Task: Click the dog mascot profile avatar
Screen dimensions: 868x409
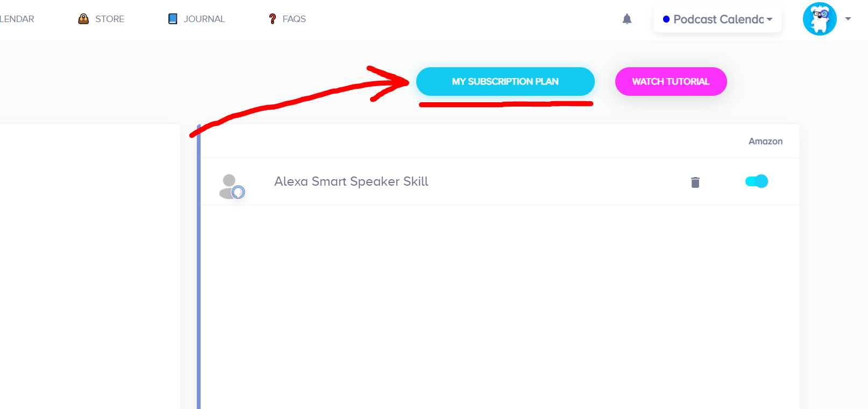Action: pos(820,19)
